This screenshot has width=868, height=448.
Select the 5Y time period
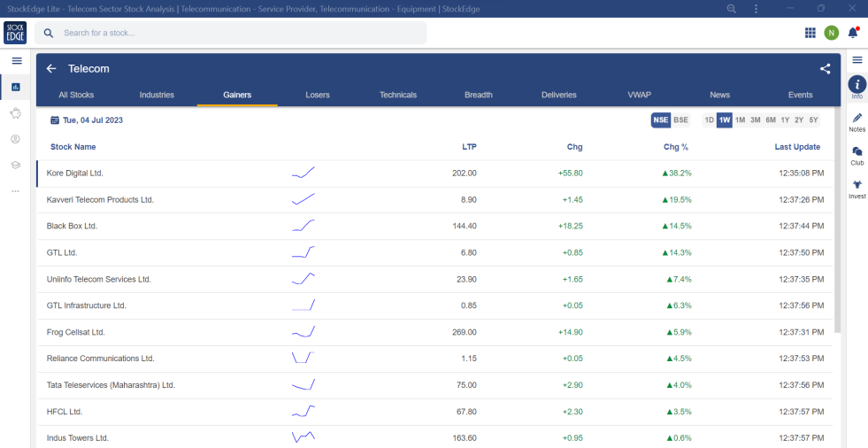pos(812,120)
